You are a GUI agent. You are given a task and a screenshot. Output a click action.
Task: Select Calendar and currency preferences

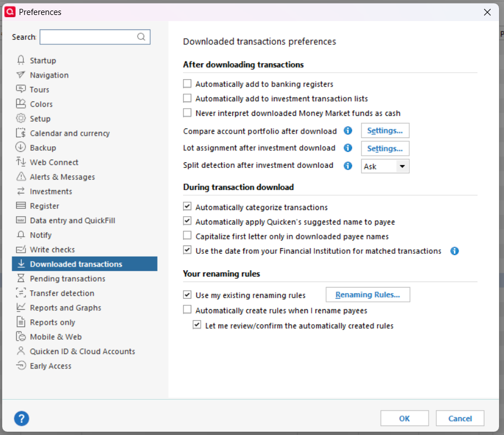70,133
